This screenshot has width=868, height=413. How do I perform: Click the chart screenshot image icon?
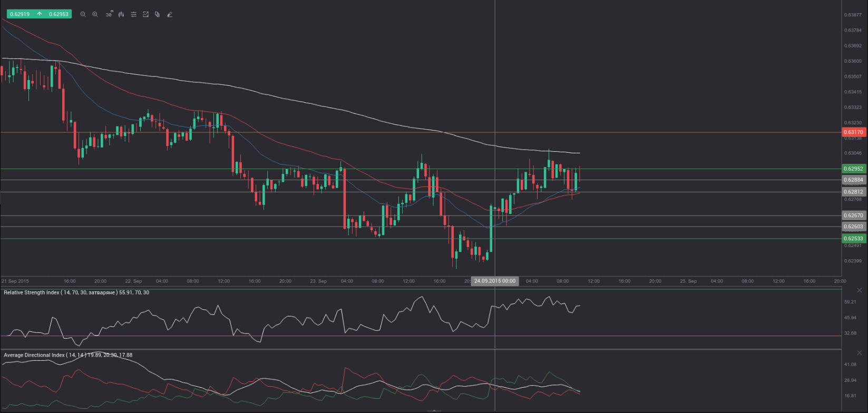click(145, 15)
